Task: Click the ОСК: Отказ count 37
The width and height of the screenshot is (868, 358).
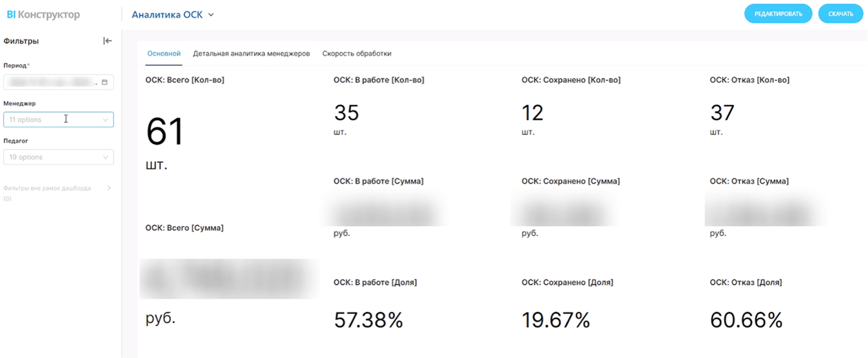Action: pos(722,113)
